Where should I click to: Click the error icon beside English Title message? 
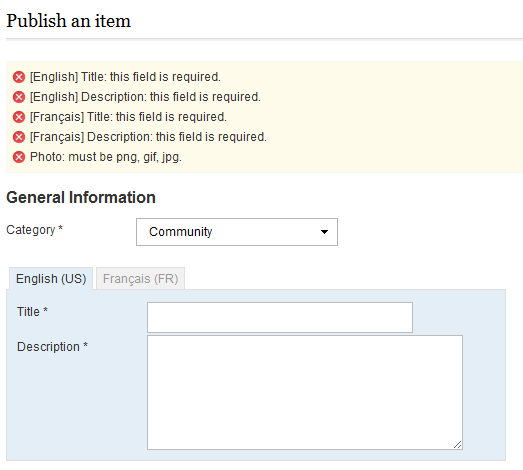point(19,77)
